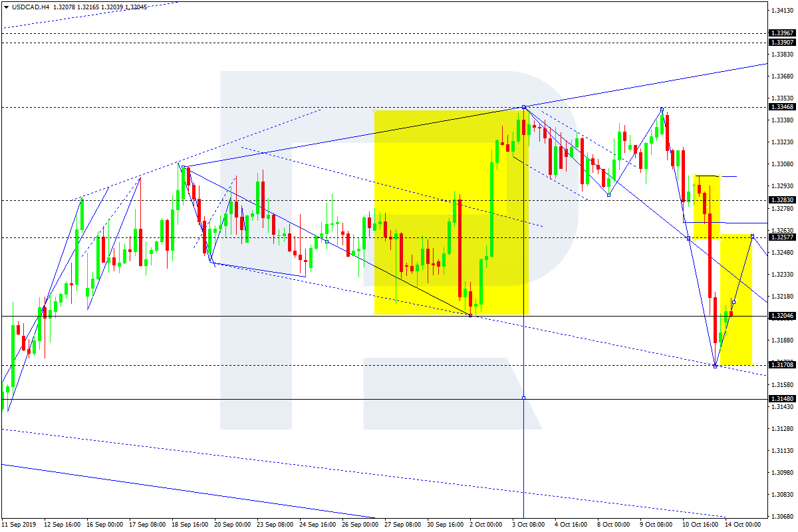Click the trendline anchor at the 3 Oct peak
This screenshot has width=798, height=532.
[525, 106]
